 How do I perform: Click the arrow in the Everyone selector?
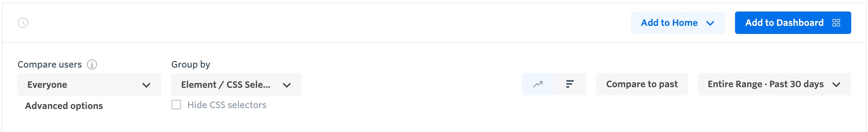(x=146, y=85)
